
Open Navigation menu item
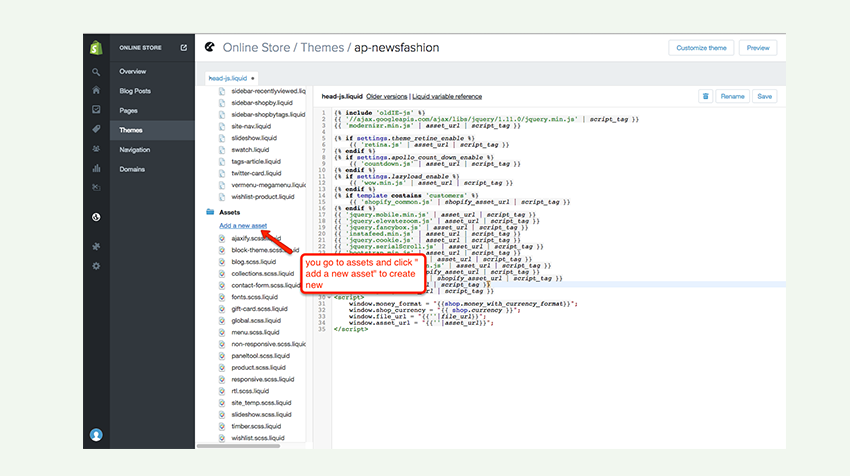(x=134, y=150)
